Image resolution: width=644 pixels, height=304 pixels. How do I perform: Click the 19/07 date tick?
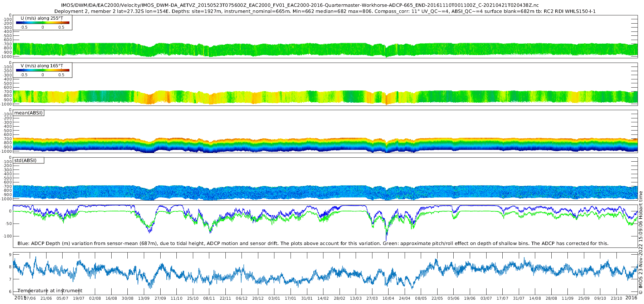pyautogui.click(x=79, y=298)
